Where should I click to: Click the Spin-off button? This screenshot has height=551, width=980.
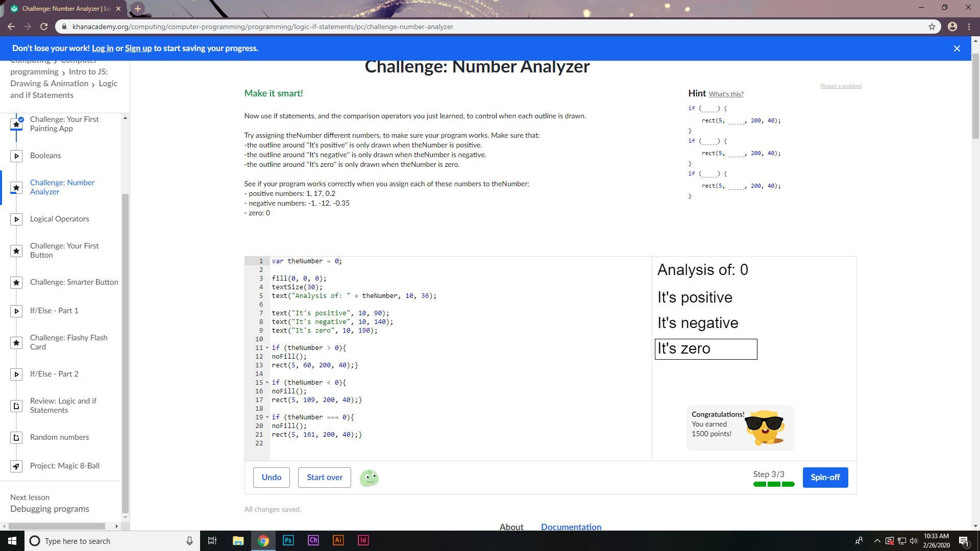point(825,478)
